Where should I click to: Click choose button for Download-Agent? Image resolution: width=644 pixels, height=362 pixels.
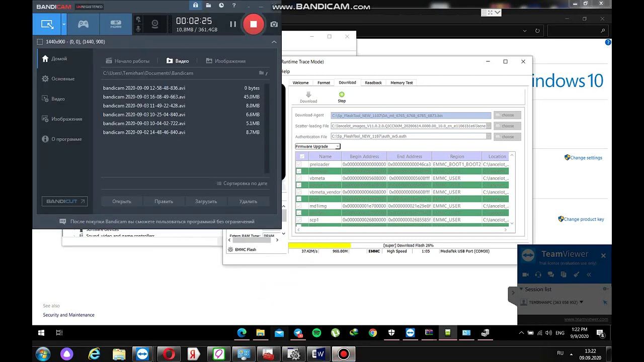pos(507,115)
